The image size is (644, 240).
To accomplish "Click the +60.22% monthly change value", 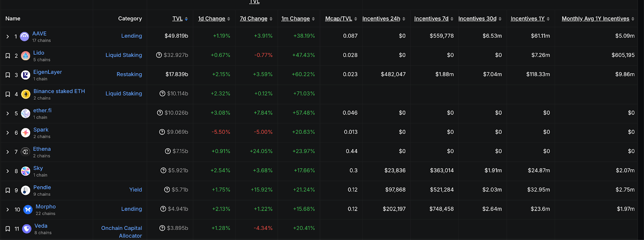I will click(303, 74).
